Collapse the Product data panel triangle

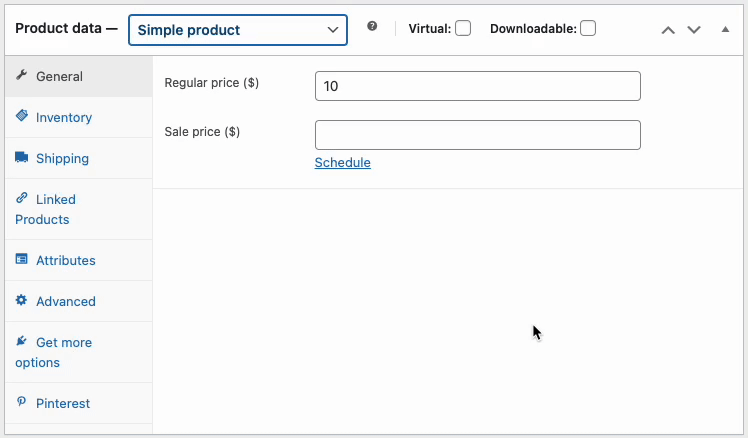click(725, 30)
